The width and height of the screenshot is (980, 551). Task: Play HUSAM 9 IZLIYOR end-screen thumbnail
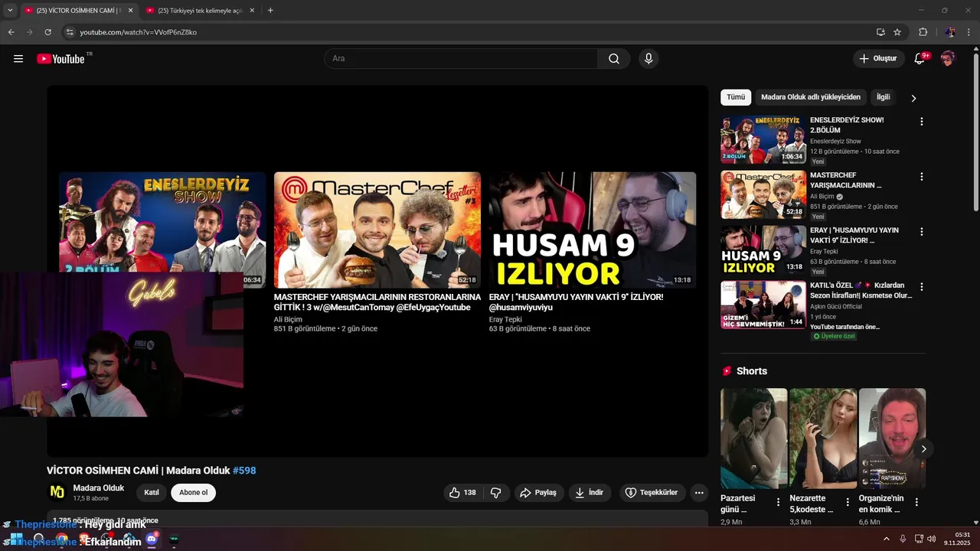593,230
